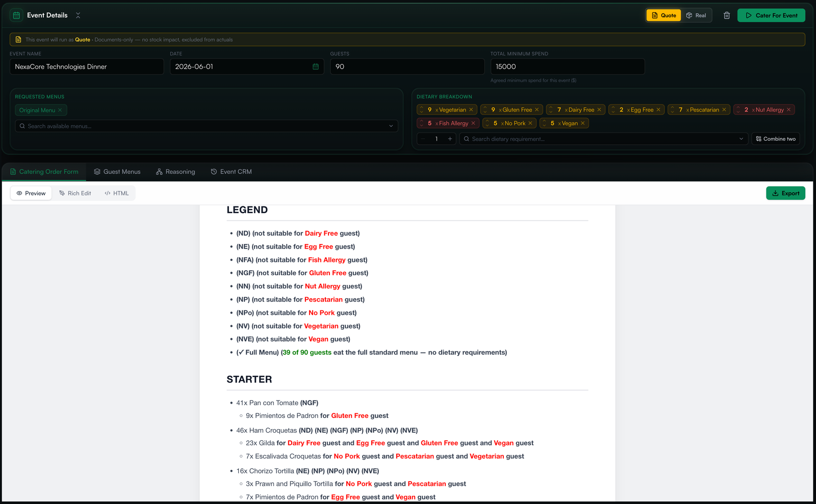Go to the Event CRM tab
The height and width of the screenshot is (504, 816).
(x=231, y=172)
